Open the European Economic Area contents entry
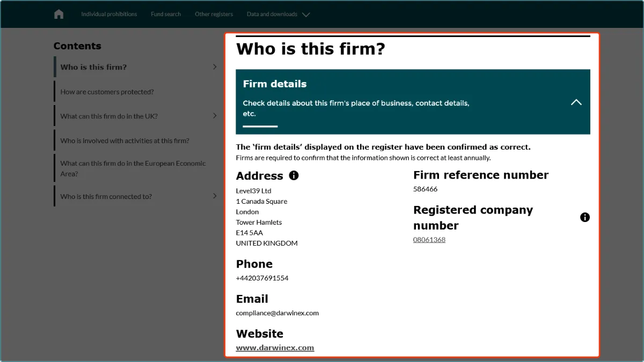644x362 pixels. pos(133,168)
